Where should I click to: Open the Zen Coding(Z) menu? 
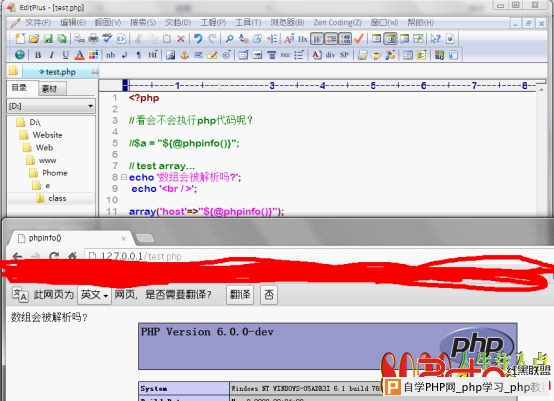[337, 23]
